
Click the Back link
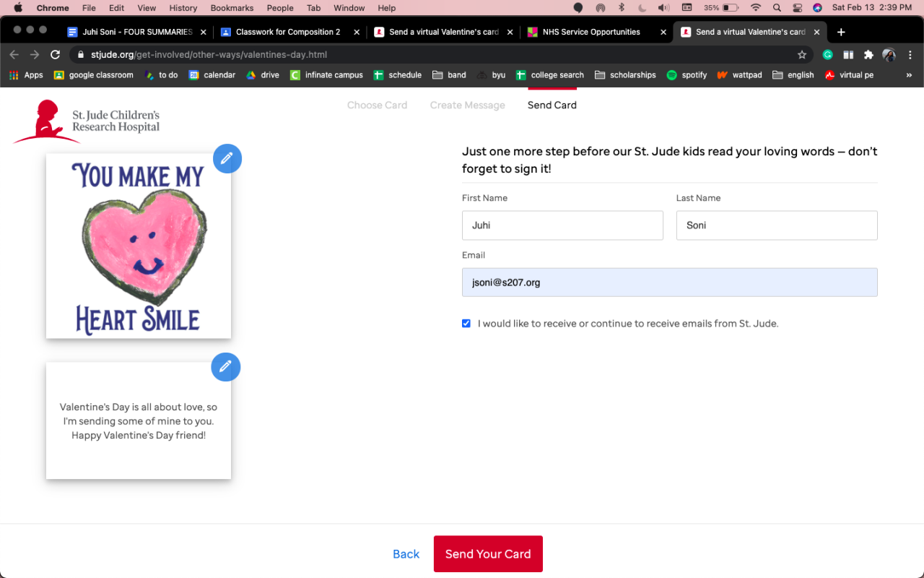point(406,554)
